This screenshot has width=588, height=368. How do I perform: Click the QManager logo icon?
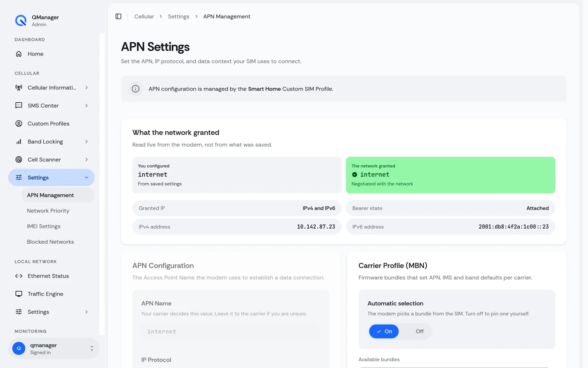[x=21, y=21]
